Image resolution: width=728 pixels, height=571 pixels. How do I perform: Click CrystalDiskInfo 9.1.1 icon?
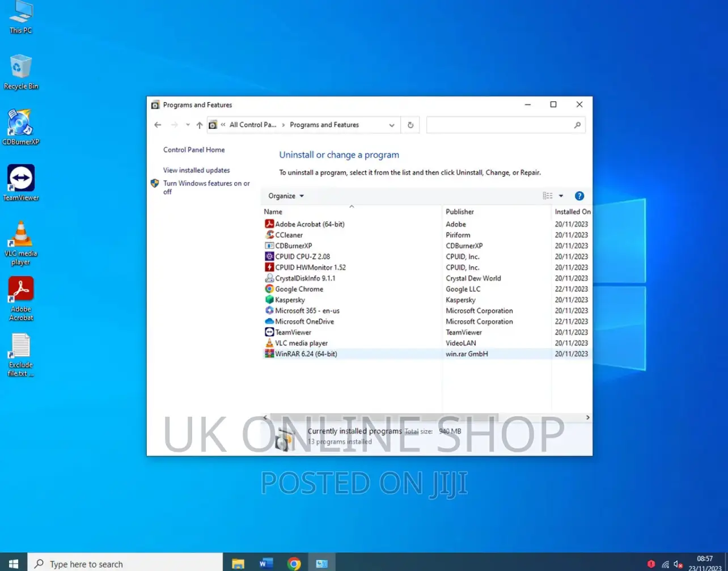269,278
